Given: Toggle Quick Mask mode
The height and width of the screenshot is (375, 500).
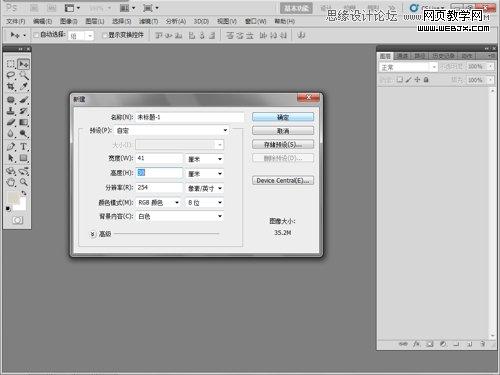Looking at the screenshot, I should [x=17, y=220].
